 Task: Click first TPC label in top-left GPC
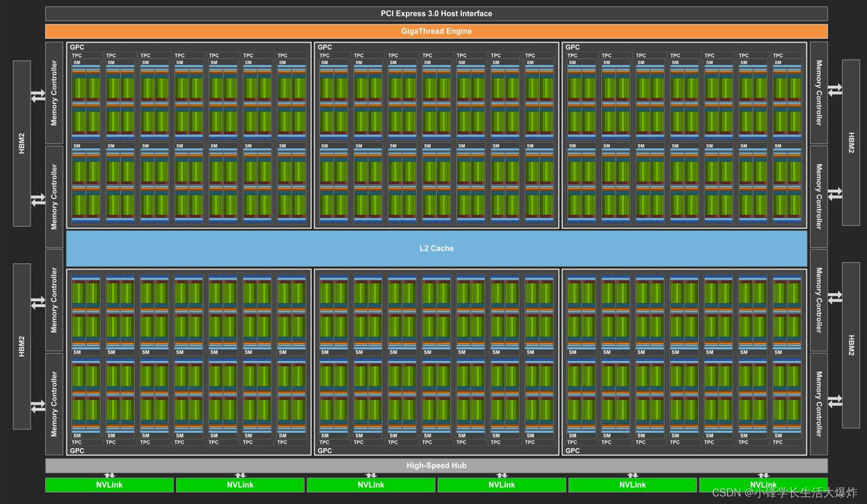coord(77,55)
